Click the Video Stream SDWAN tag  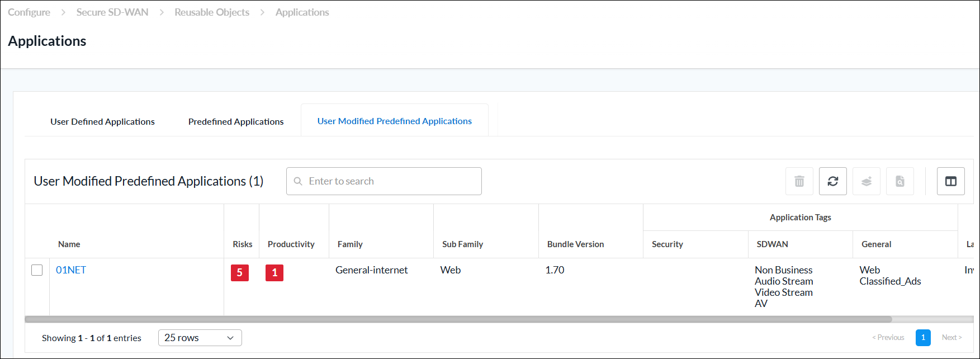[783, 292]
